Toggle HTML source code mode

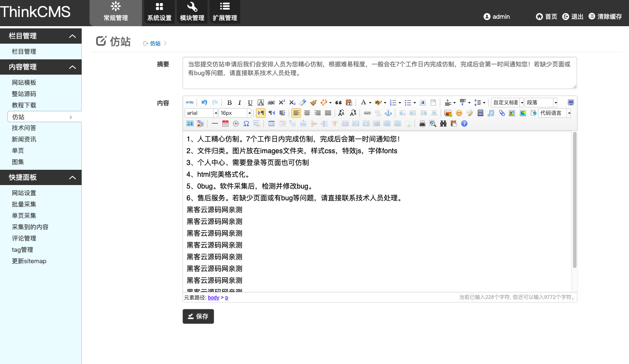pyautogui.click(x=190, y=103)
